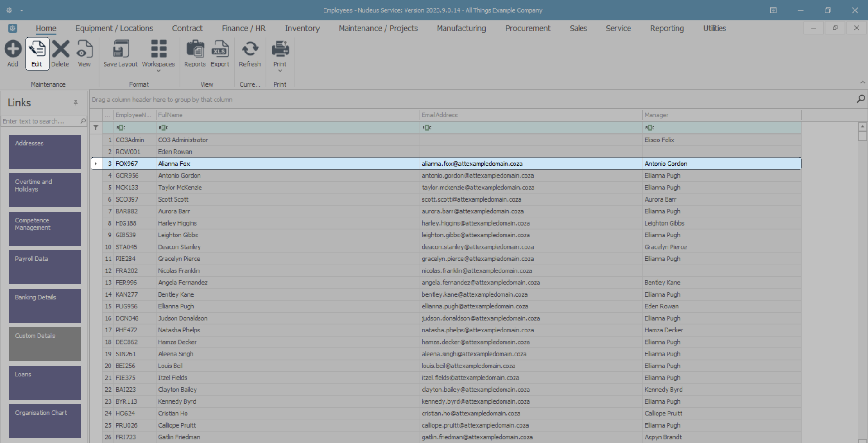Viewport: 868px width, 443px height.
Task: Collapse the ribbon with the chevron
Action: [x=863, y=82]
